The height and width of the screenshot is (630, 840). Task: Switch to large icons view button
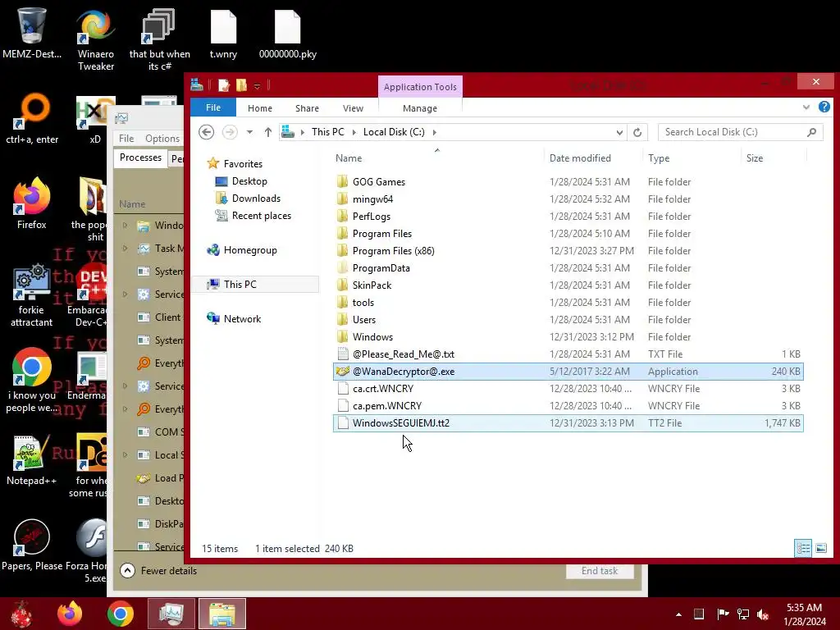click(820, 548)
